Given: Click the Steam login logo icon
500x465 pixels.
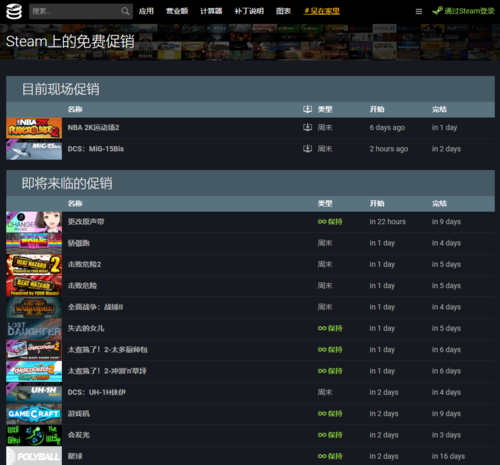Looking at the screenshot, I should tap(437, 11).
